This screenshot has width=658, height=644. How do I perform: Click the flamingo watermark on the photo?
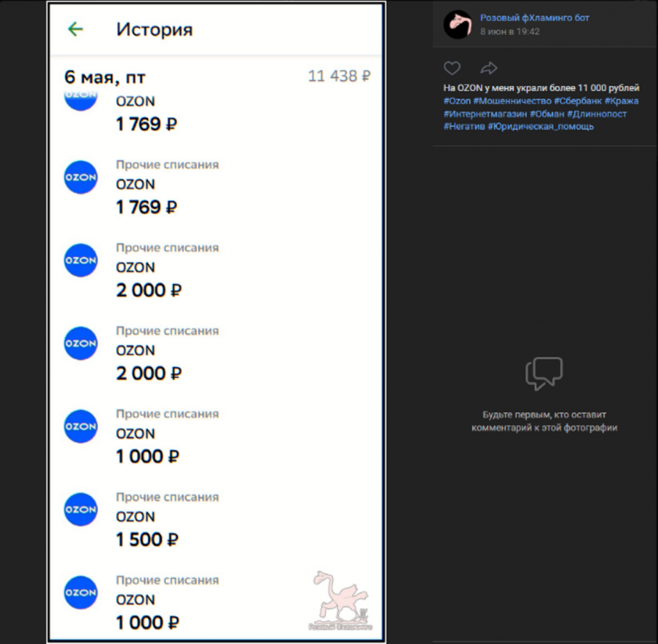pyautogui.click(x=340, y=600)
